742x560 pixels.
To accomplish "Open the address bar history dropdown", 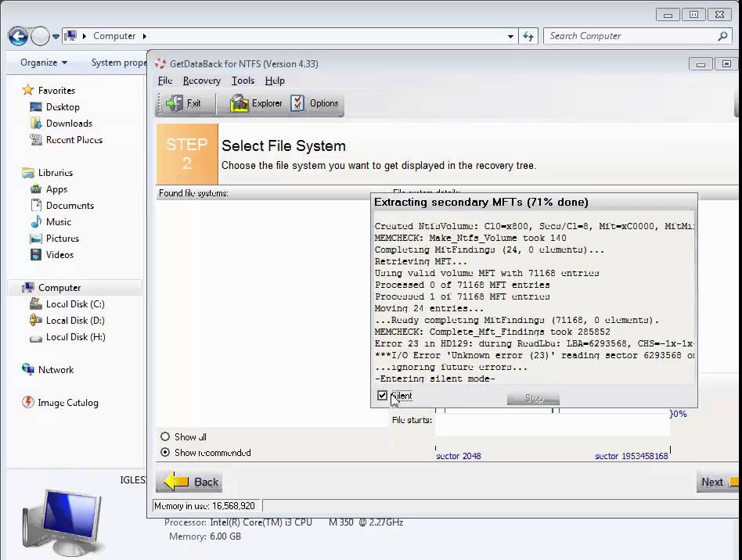I will pos(510,36).
